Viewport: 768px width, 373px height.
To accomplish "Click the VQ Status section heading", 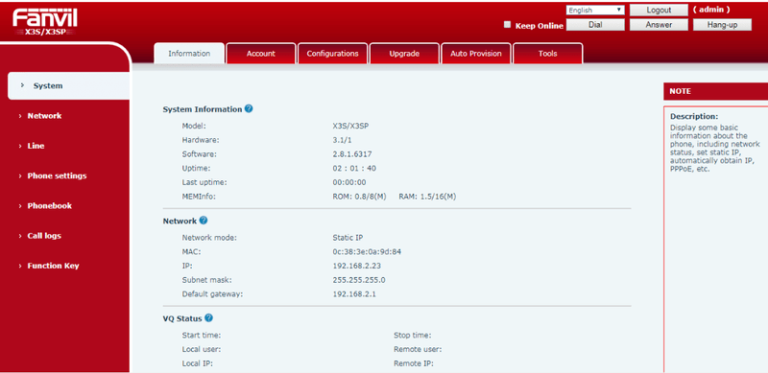I will click(x=182, y=318).
